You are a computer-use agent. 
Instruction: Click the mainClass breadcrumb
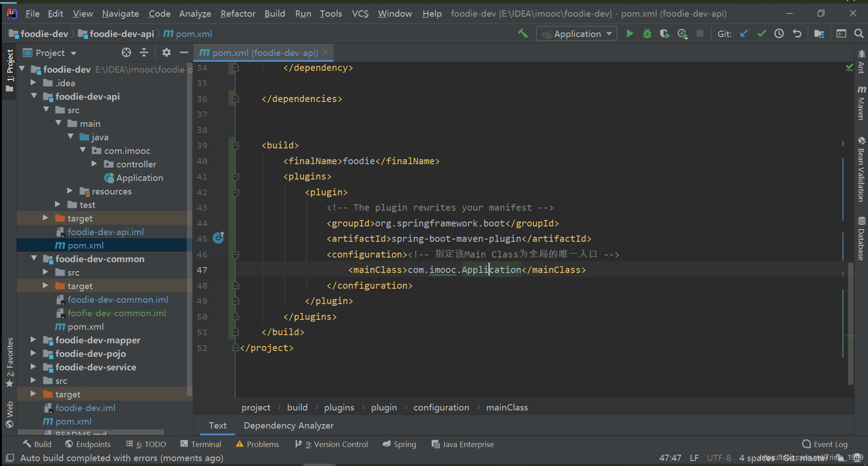[507, 407]
